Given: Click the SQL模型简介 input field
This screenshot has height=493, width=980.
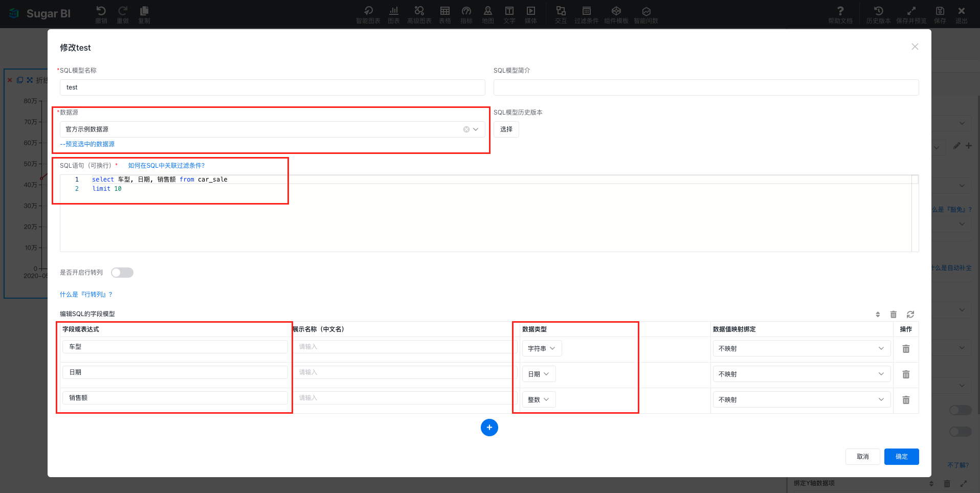Looking at the screenshot, I should (706, 87).
